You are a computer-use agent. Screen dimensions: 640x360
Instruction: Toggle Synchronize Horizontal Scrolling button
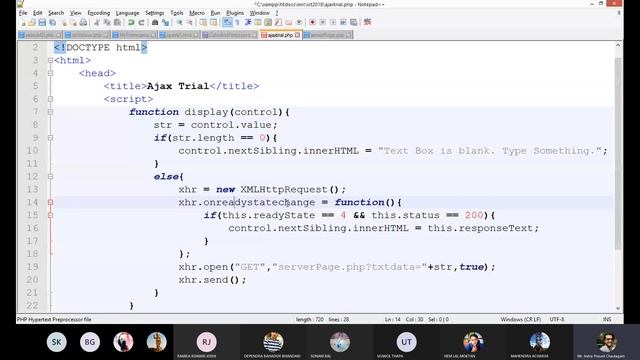pos(213,22)
